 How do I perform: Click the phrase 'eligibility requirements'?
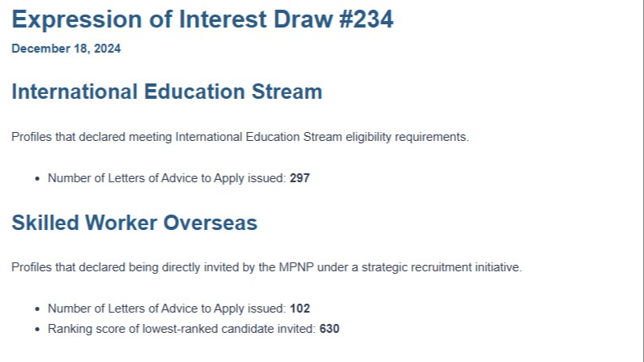point(407,137)
